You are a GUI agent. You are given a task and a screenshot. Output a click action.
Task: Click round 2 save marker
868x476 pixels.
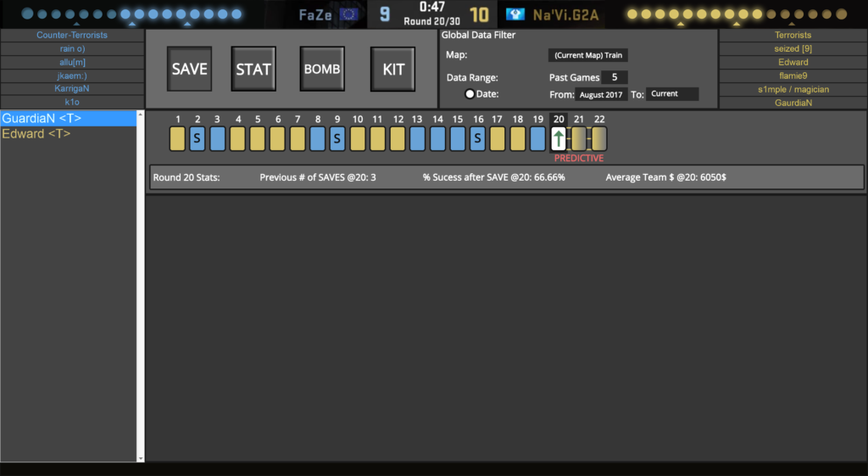click(x=197, y=138)
